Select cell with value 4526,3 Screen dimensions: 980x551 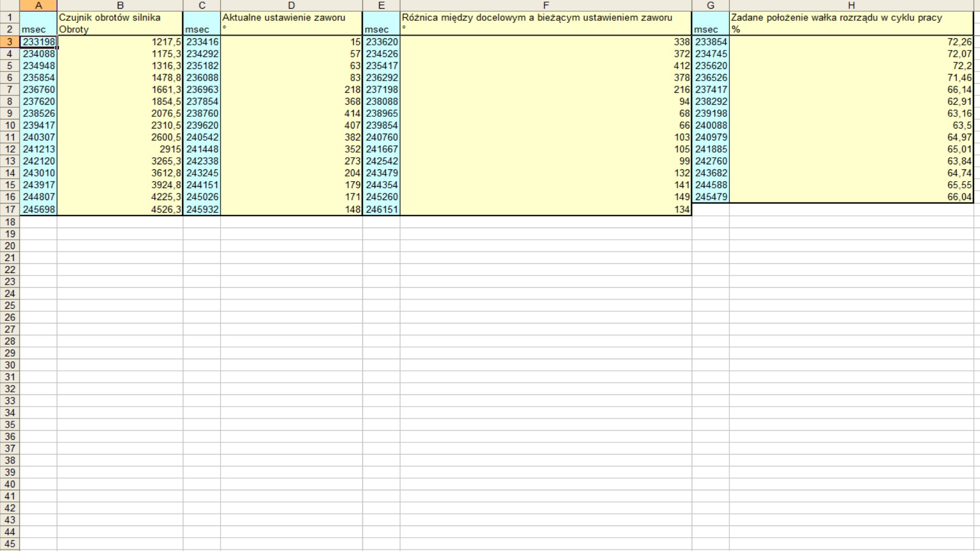(120, 209)
